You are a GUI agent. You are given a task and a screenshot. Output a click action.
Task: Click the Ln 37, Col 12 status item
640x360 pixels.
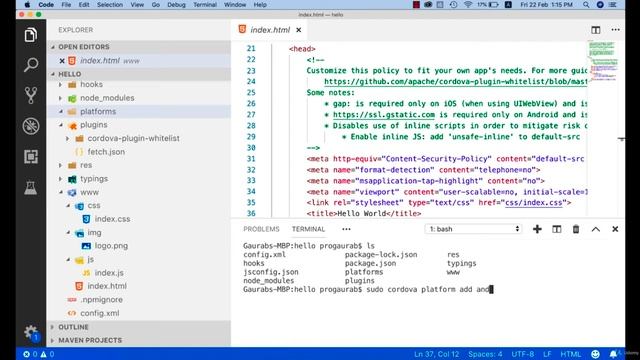click(436, 354)
